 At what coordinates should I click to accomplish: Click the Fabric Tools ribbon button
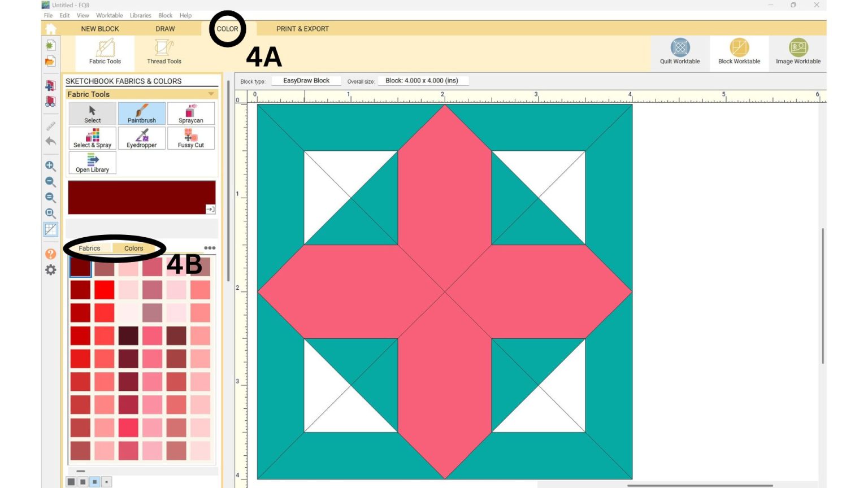104,52
